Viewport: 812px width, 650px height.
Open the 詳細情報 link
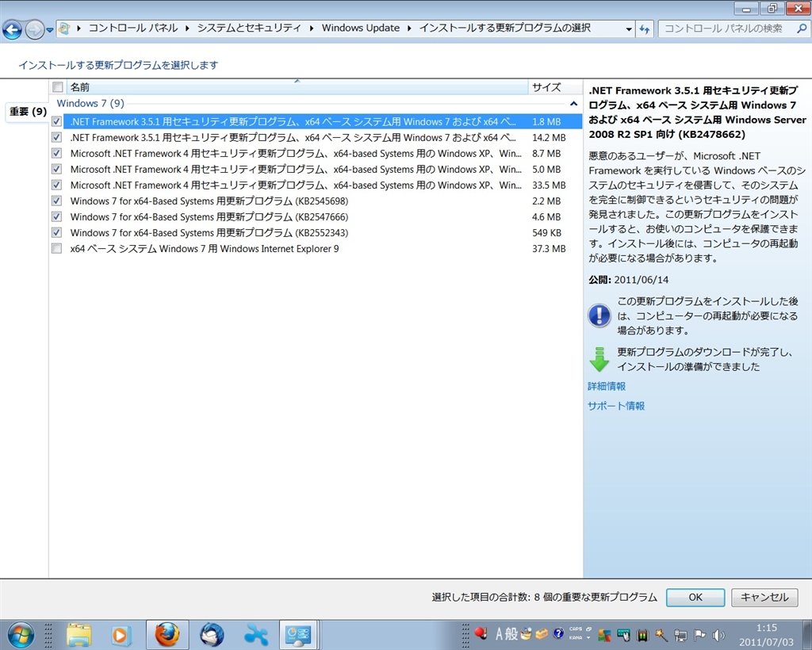[x=607, y=386]
